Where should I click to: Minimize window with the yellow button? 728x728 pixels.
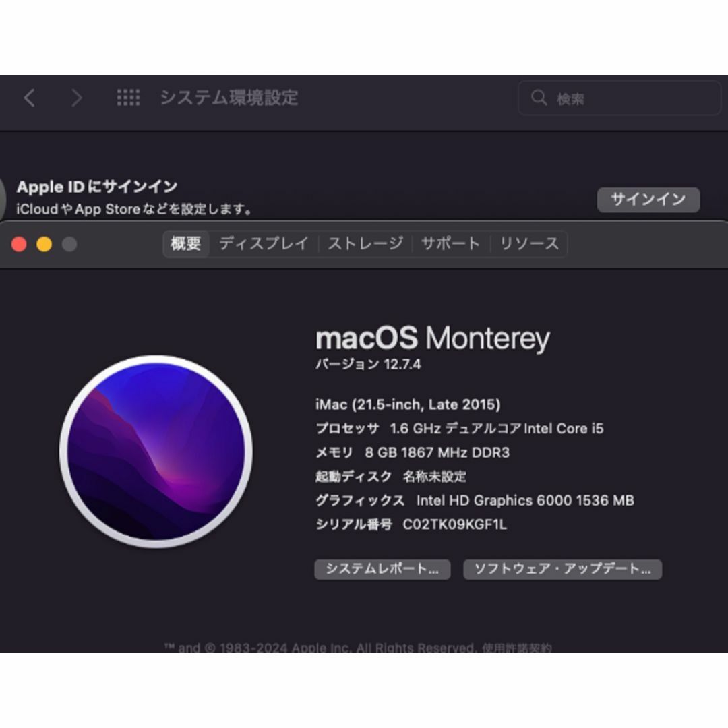[x=44, y=244]
